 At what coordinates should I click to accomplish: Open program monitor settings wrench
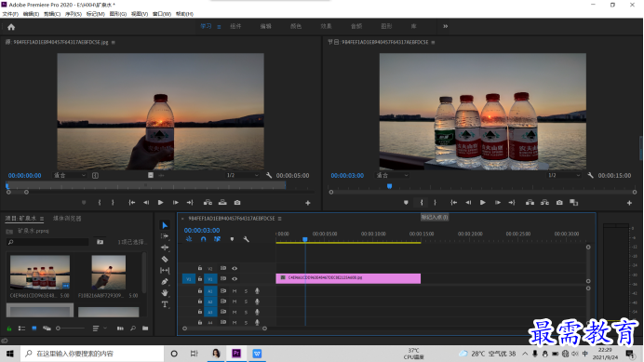(590, 176)
